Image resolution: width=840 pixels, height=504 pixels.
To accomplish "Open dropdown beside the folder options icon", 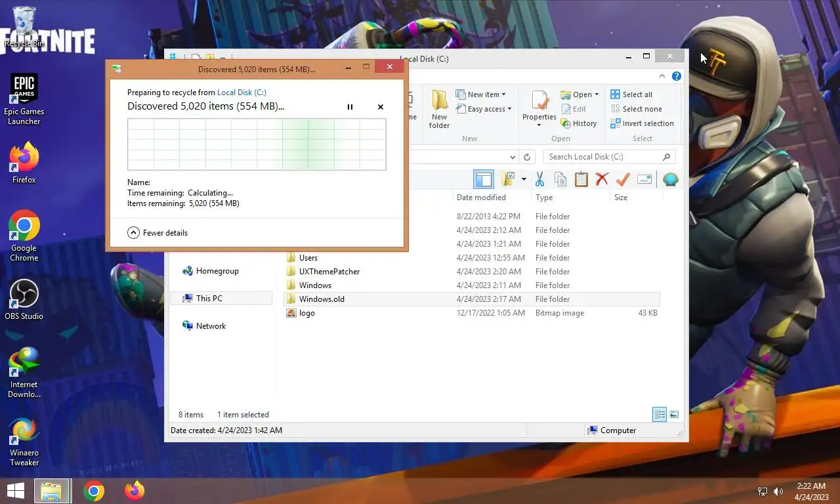I will click(524, 179).
